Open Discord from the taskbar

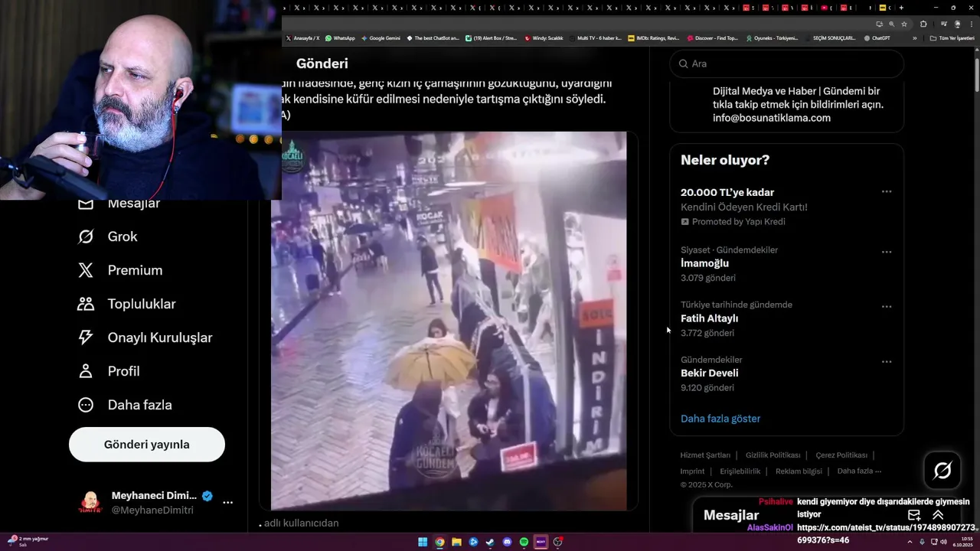coord(507,542)
